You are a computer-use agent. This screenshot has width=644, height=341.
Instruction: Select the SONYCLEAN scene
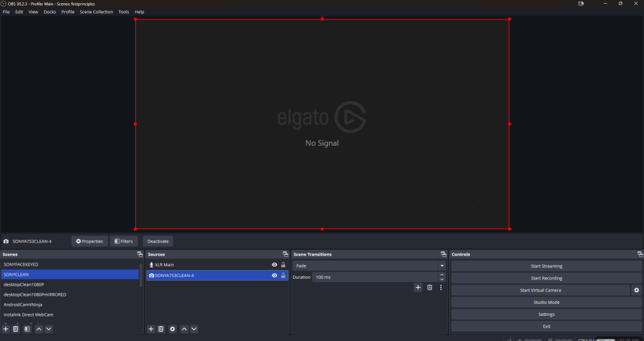(x=70, y=274)
